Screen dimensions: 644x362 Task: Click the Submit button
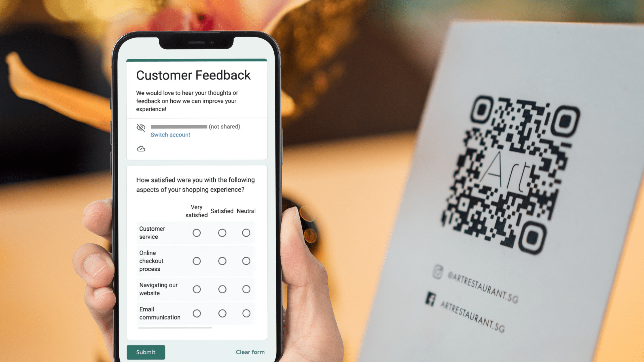[146, 352]
